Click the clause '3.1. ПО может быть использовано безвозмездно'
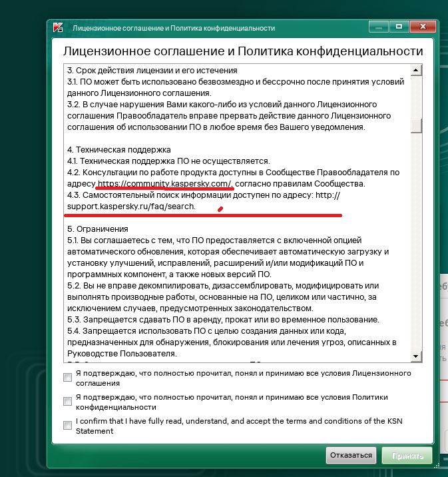 pos(236,87)
